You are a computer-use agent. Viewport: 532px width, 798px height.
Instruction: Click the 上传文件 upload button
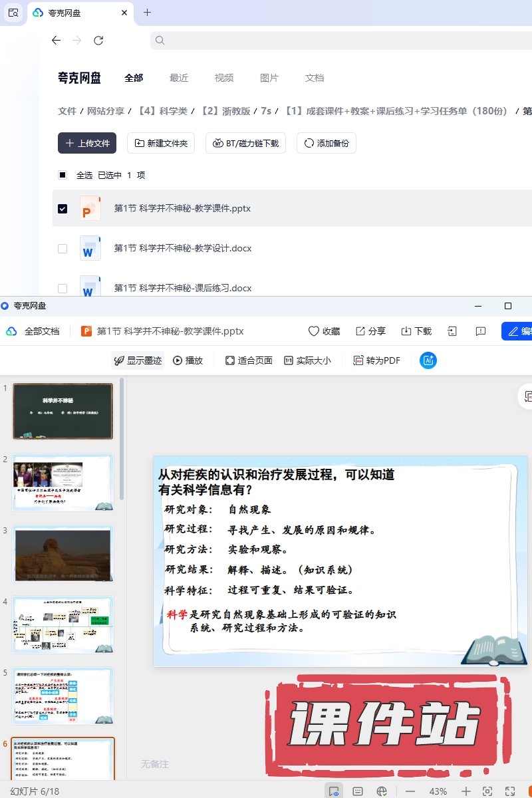87,143
